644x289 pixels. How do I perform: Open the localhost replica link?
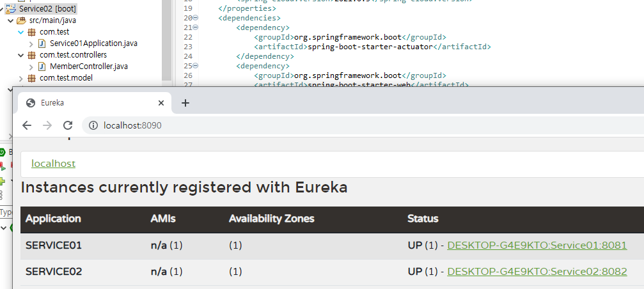53,164
